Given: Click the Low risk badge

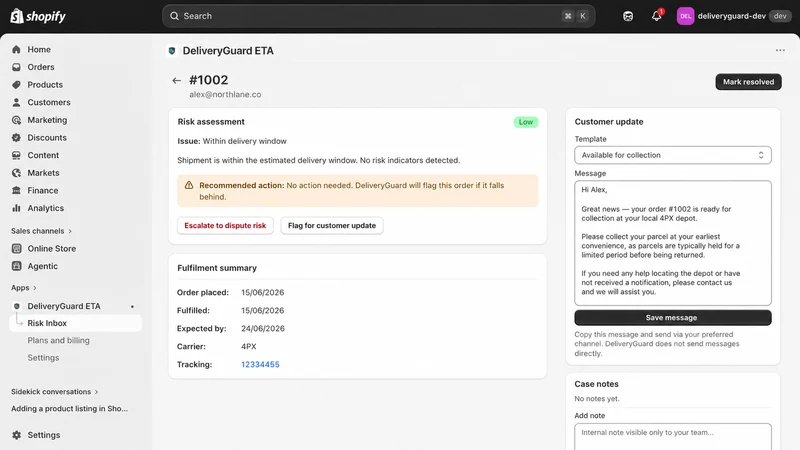Looking at the screenshot, I should point(526,122).
